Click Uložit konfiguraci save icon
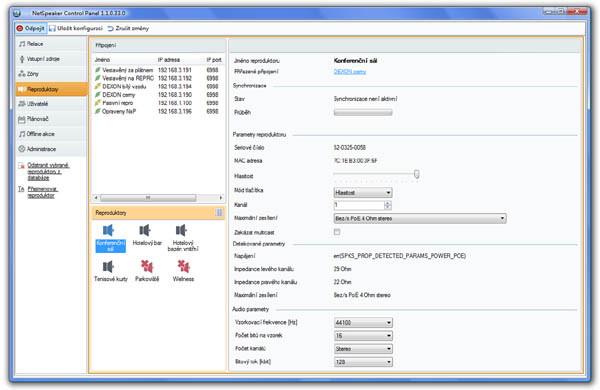 [52, 28]
